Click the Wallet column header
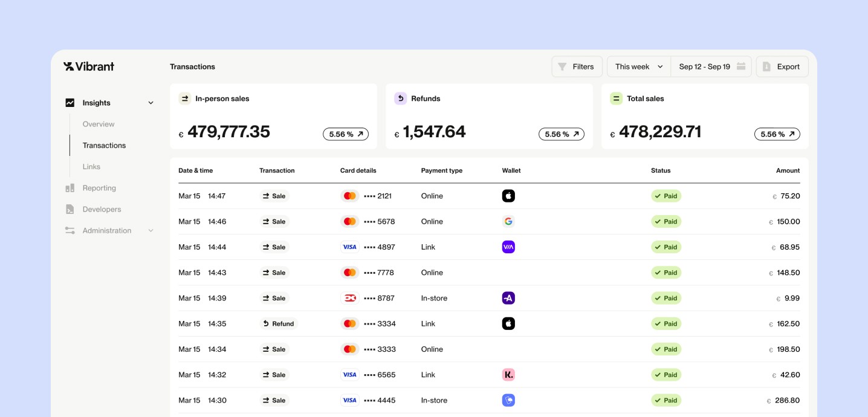 pyautogui.click(x=511, y=170)
